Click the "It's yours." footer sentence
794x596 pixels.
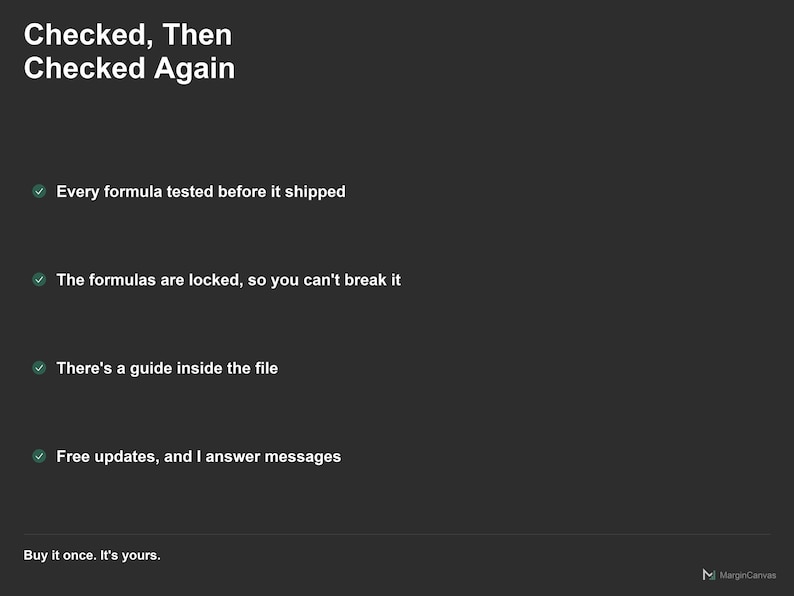[130, 555]
